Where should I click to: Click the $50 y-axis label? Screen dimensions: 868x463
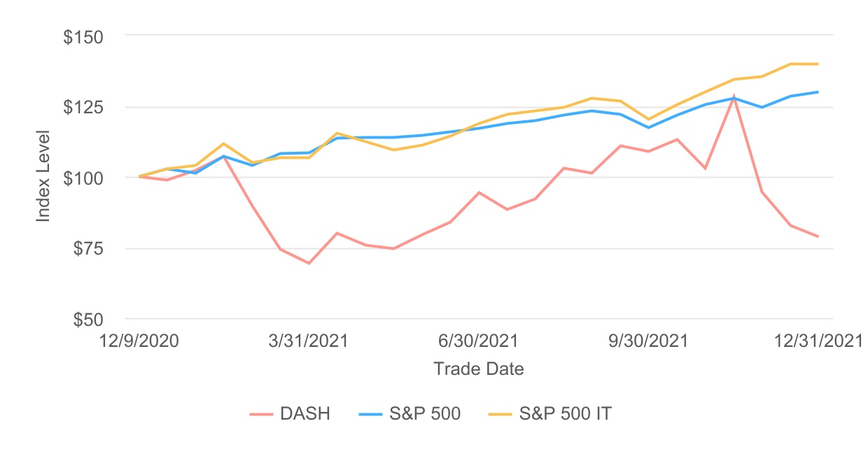tap(87, 320)
